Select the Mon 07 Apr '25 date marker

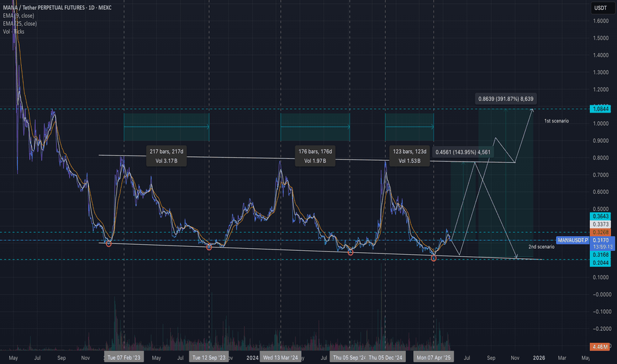tap(434, 357)
